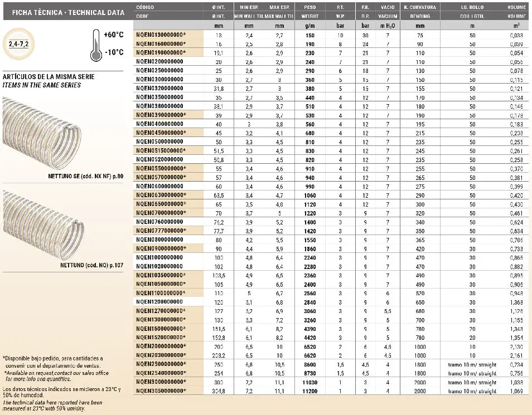
Task: Click product code NQEN0130000000*
Action: (x=161, y=35)
